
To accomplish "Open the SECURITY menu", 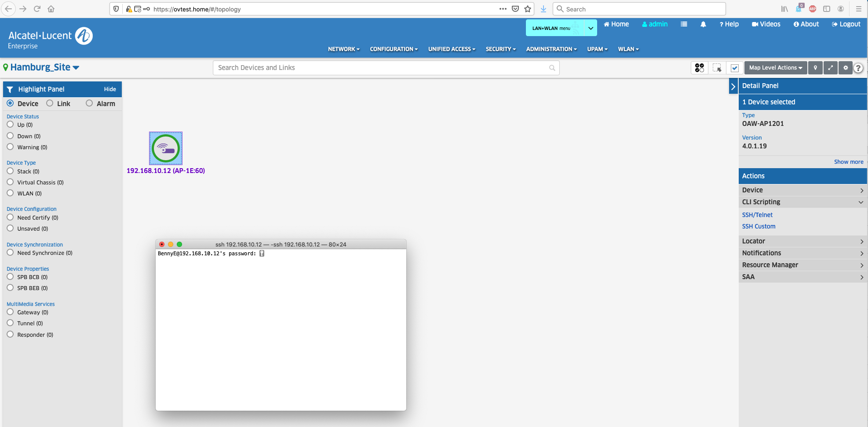I will coord(500,49).
